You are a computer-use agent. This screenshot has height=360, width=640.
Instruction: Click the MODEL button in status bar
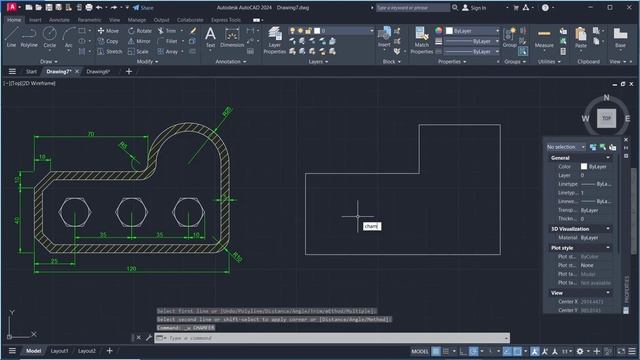click(x=420, y=351)
